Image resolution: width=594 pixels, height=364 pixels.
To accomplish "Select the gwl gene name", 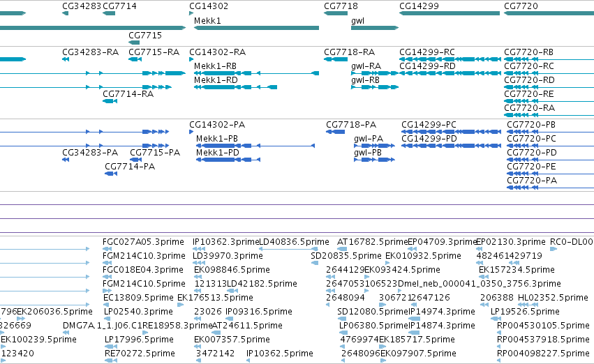I will click(x=357, y=21).
